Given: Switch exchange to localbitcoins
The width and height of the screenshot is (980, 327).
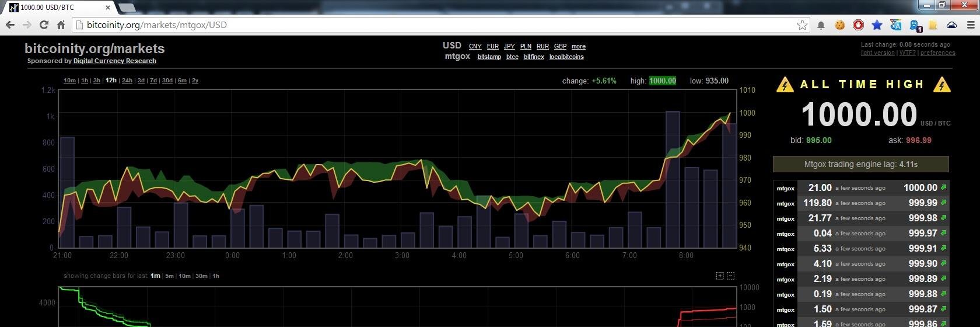Looking at the screenshot, I should coord(566,57).
